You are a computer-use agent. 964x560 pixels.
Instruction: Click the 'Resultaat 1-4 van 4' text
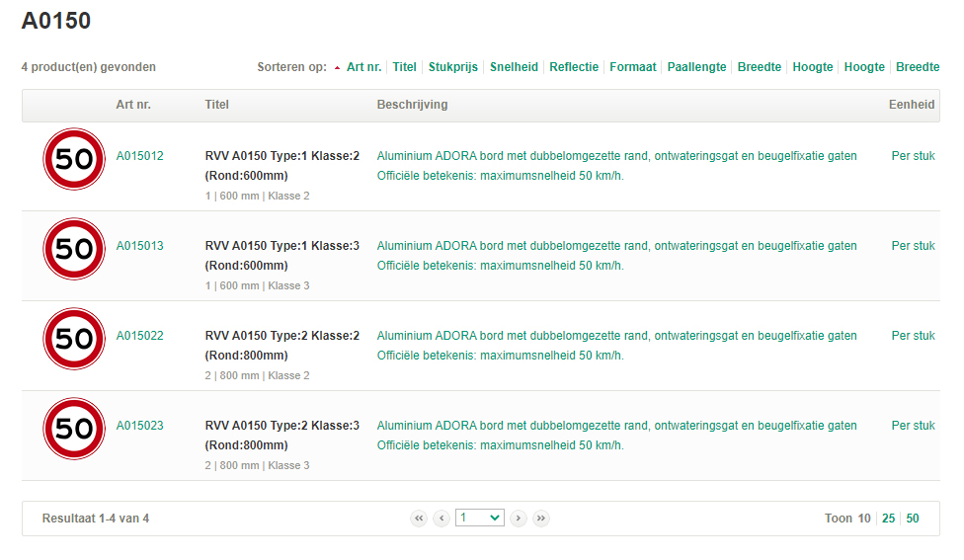pos(95,519)
